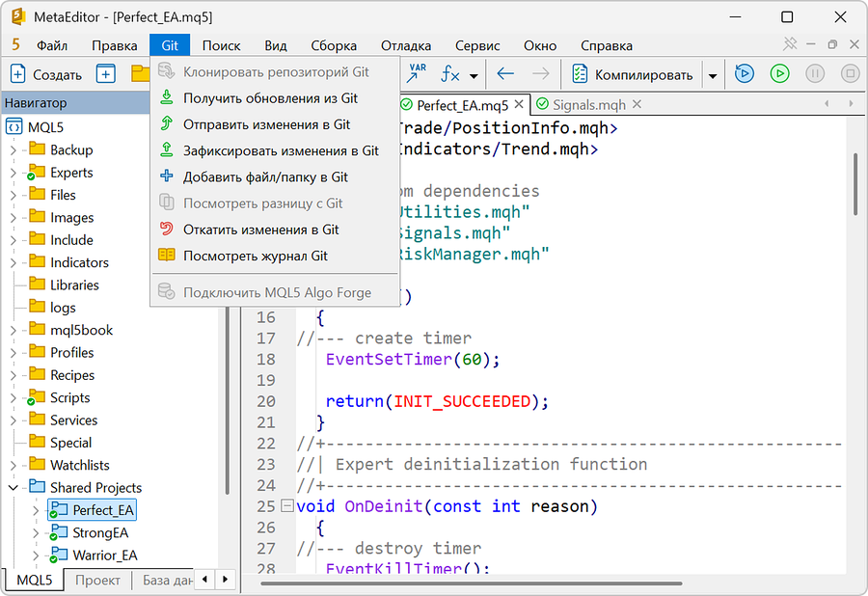This screenshot has height=596, width=868.
Task: Click the second new-document plus icon in the toolbar
Action: (106, 73)
